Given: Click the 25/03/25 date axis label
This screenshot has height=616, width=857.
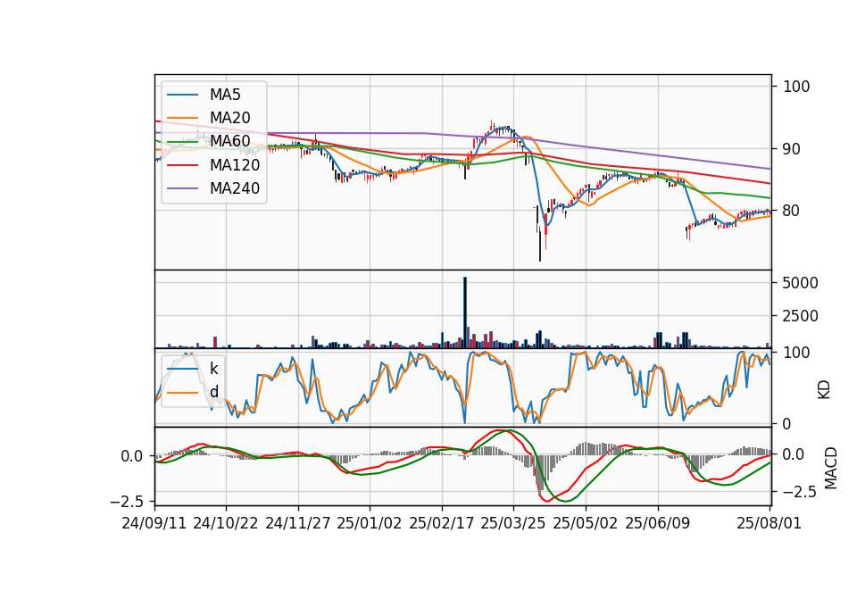Looking at the screenshot, I should pyautogui.click(x=513, y=523).
